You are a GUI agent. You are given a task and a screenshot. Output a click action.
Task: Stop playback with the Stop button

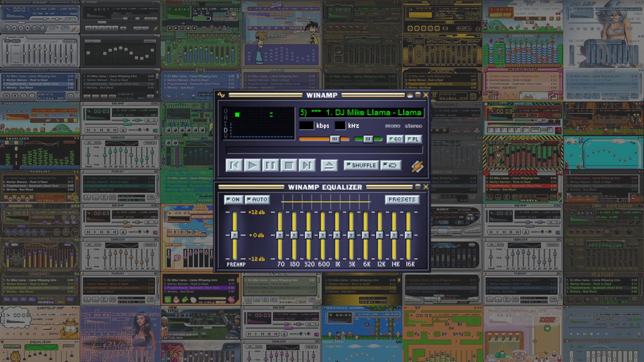289,165
